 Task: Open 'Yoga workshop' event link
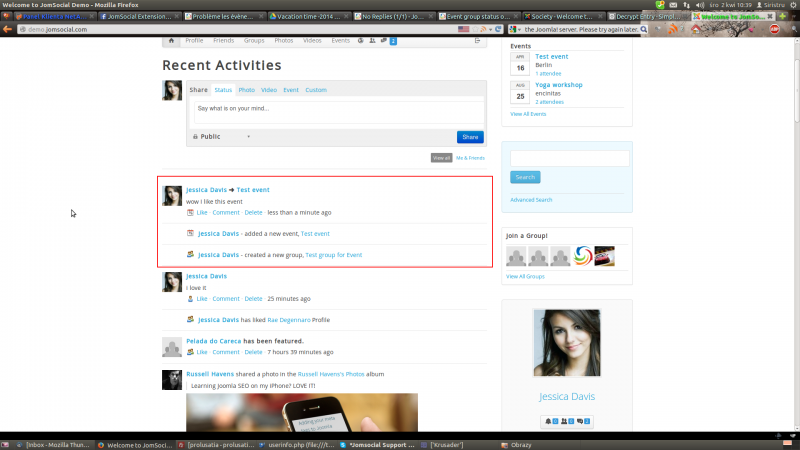(x=559, y=85)
